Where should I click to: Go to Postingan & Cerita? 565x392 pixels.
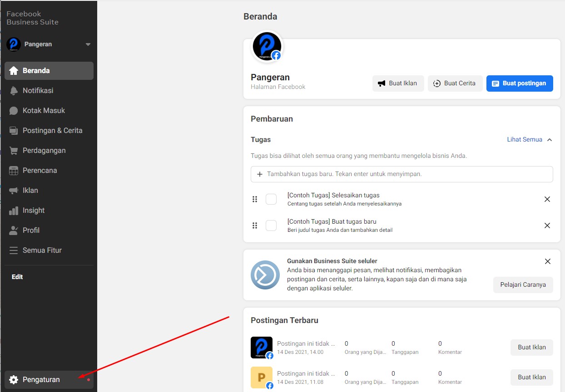pyautogui.click(x=49, y=131)
